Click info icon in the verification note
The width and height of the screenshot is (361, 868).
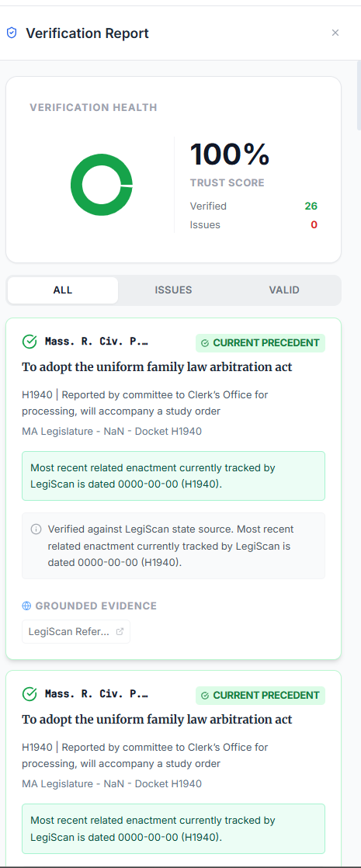pyautogui.click(x=36, y=529)
